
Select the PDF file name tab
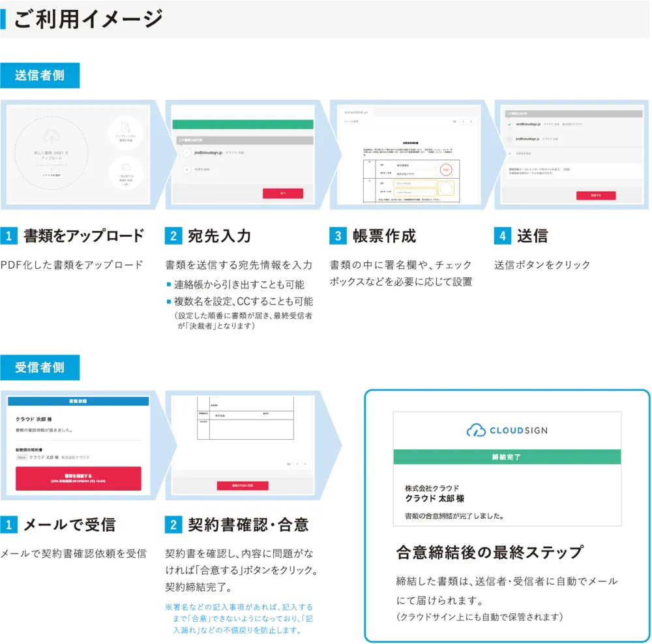pyautogui.click(x=356, y=113)
